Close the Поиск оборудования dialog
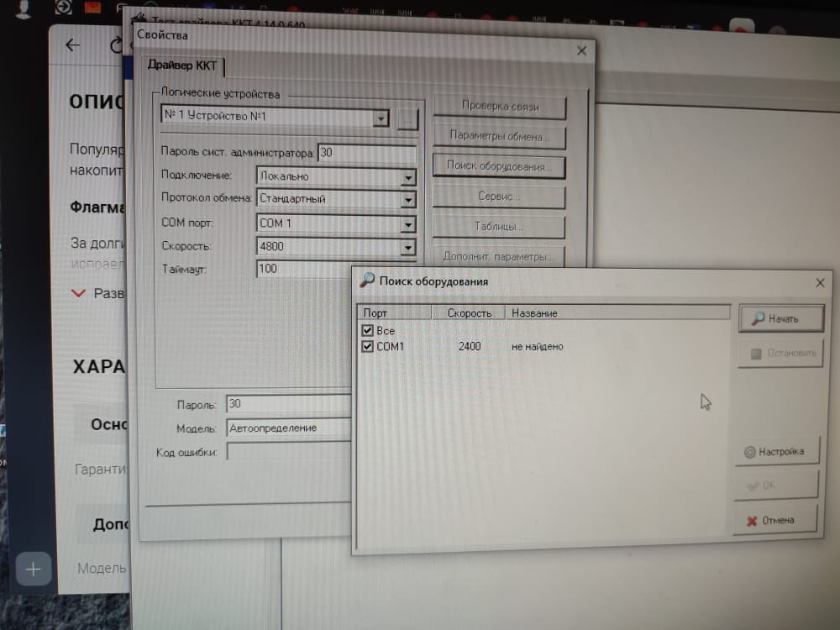 click(x=820, y=283)
